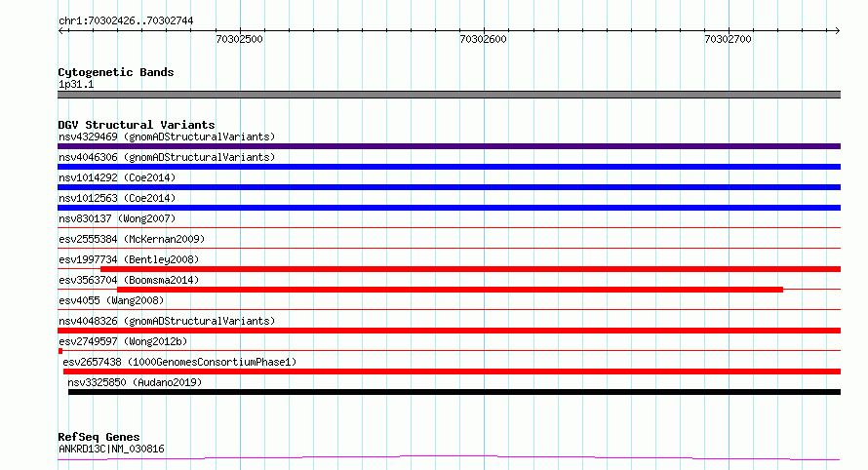Click the red nsv4048326 variant bar
This screenshot has height=470, width=868.
click(449, 331)
